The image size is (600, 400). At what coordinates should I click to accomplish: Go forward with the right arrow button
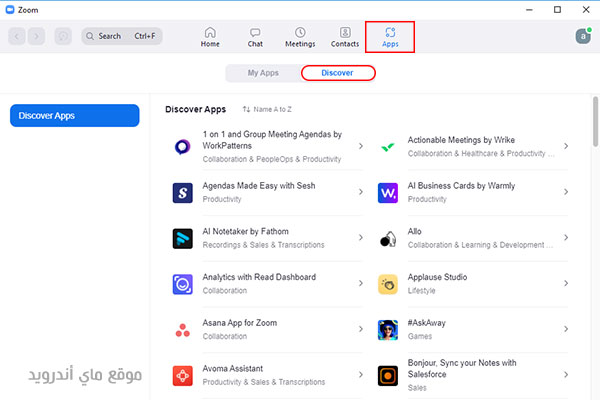[x=36, y=36]
